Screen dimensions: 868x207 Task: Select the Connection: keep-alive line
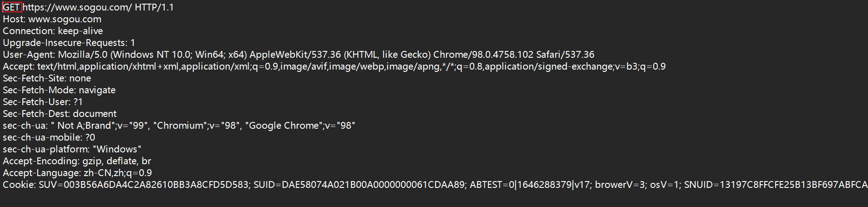[x=53, y=31]
